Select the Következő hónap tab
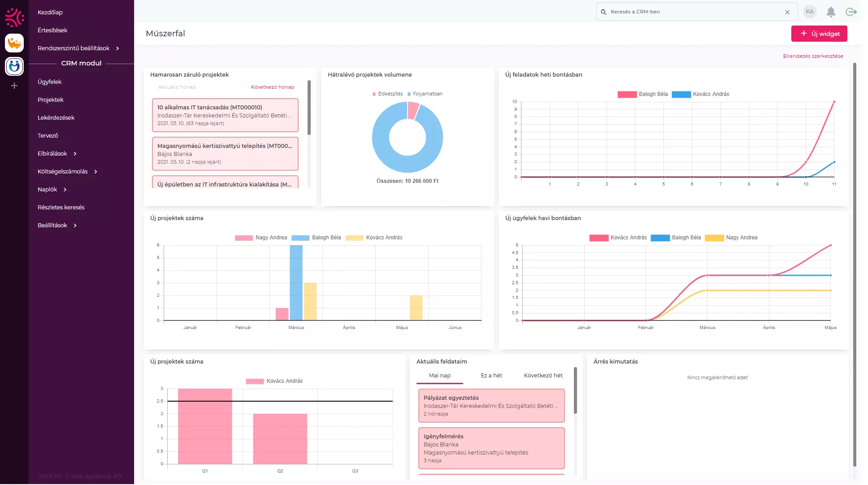Image resolution: width=868 pixels, height=485 pixels. [x=273, y=87]
